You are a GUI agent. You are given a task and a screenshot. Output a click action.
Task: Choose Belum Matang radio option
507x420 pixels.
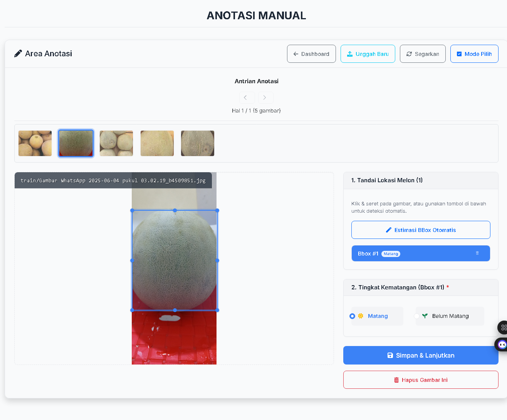(x=417, y=316)
